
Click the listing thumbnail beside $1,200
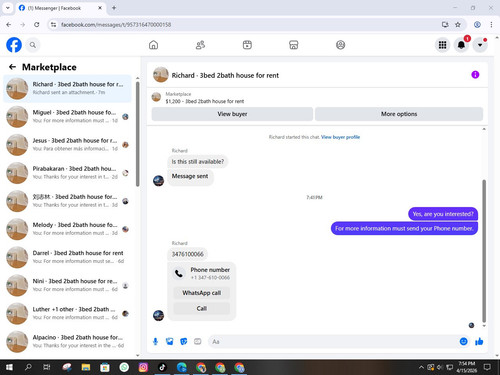pos(156,97)
